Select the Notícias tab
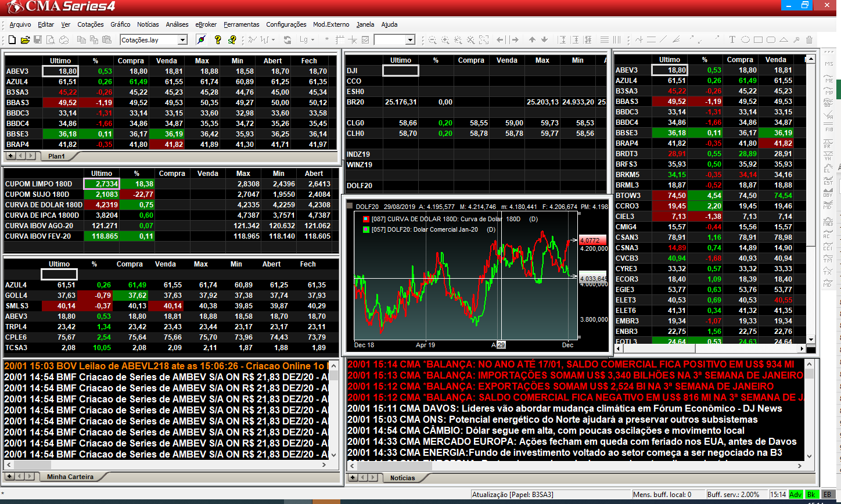This screenshot has height=504, width=841. point(402,478)
